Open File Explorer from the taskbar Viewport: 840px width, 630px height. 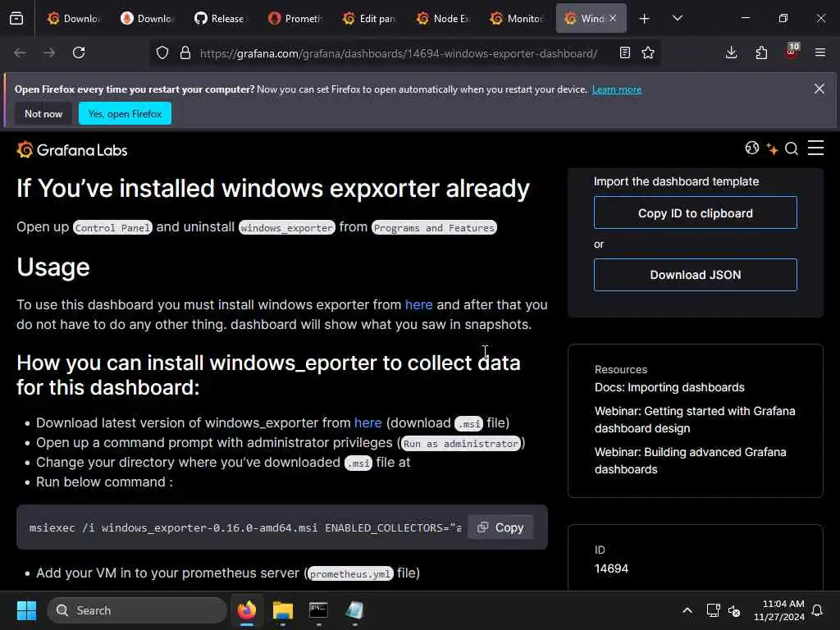283,610
